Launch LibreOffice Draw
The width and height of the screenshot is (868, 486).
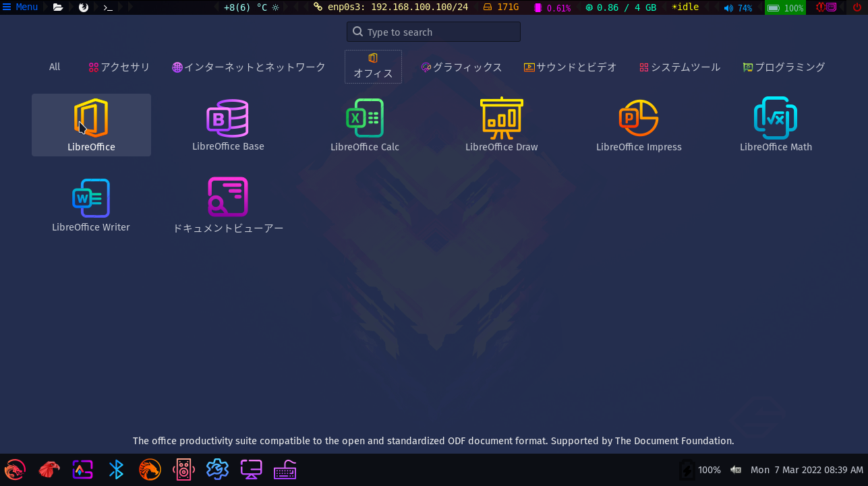502,125
